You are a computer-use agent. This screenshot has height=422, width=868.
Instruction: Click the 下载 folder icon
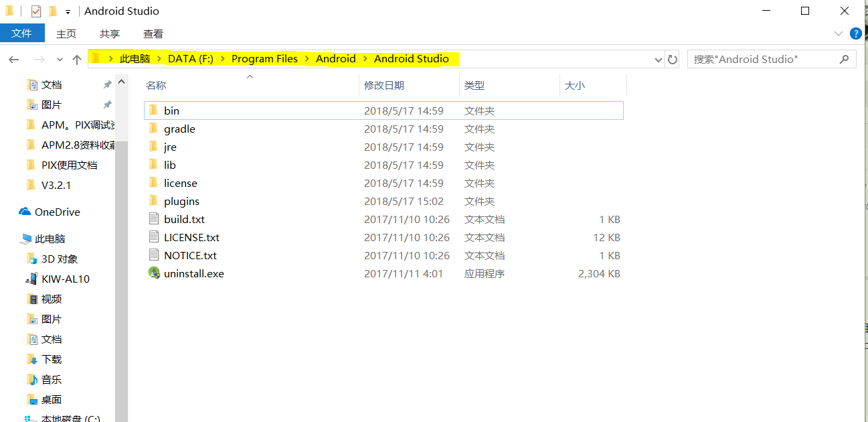tap(31, 359)
